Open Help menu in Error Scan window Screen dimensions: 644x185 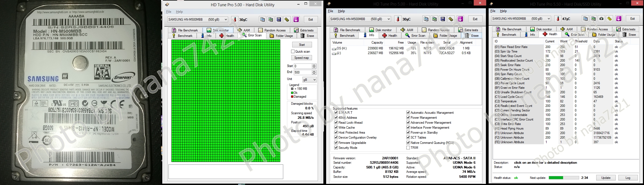click(x=179, y=12)
